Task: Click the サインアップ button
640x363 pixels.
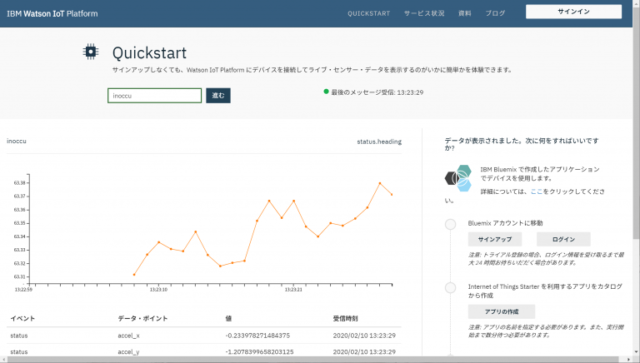Action: tap(495, 239)
